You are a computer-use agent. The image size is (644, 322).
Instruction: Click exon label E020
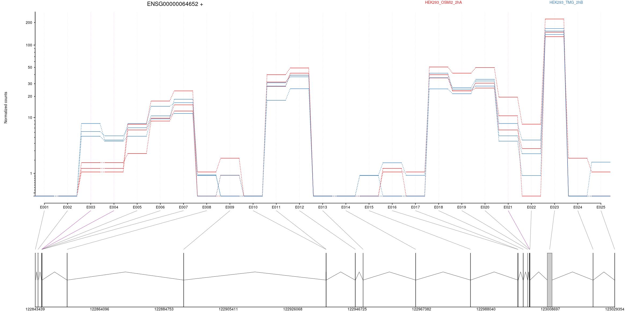(485, 207)
